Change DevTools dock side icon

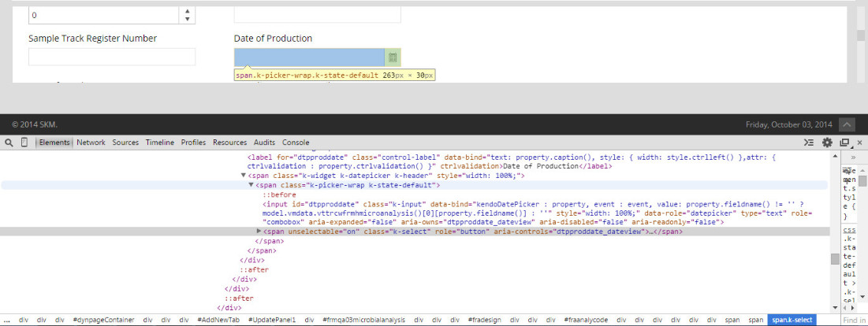point(845,143)
